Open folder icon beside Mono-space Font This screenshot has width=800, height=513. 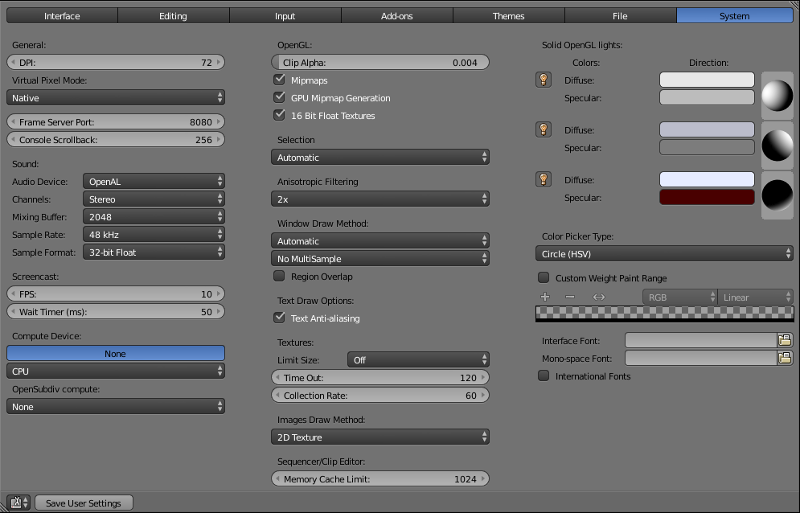[785, 358]
